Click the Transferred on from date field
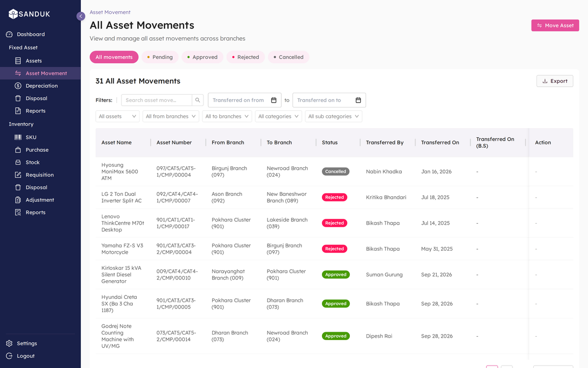Viewport: 588px width, 368px height. 245,100
